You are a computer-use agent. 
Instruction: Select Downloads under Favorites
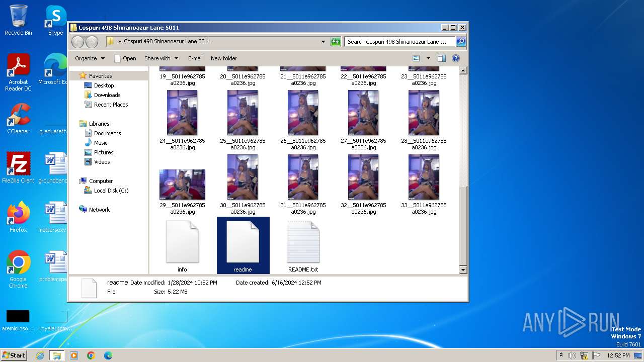coord(107,95)
